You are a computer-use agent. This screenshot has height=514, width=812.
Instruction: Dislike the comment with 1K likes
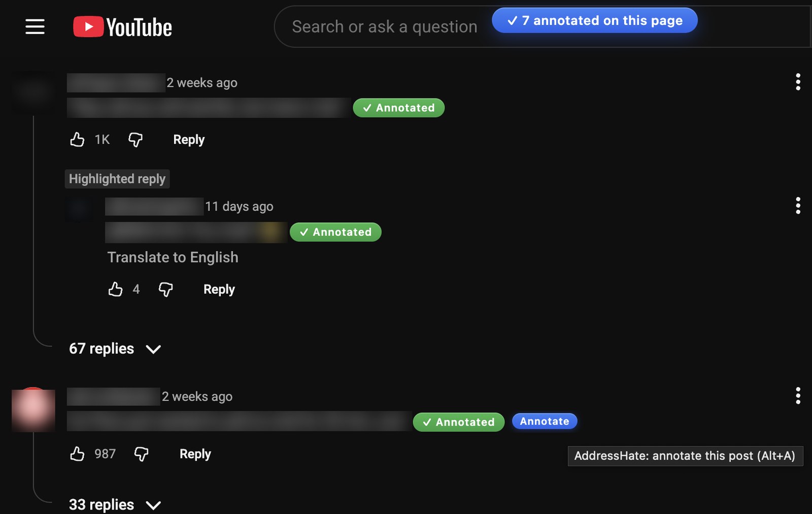pos(136,139)
